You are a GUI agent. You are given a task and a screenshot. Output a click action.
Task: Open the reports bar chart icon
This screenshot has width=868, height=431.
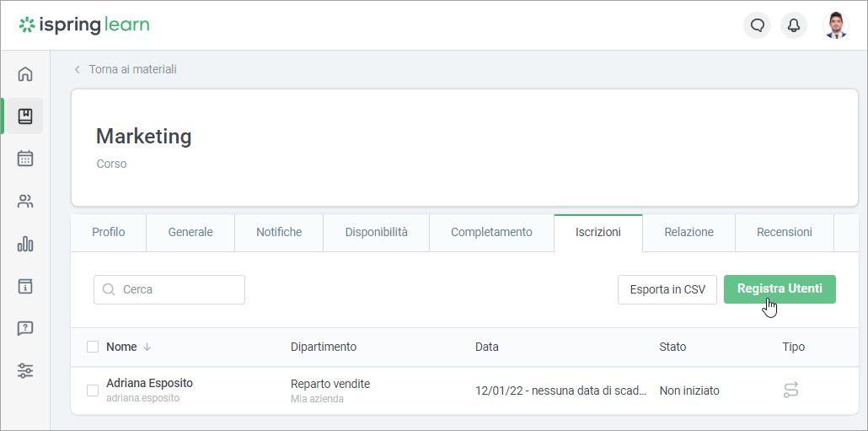coord(25,245)
